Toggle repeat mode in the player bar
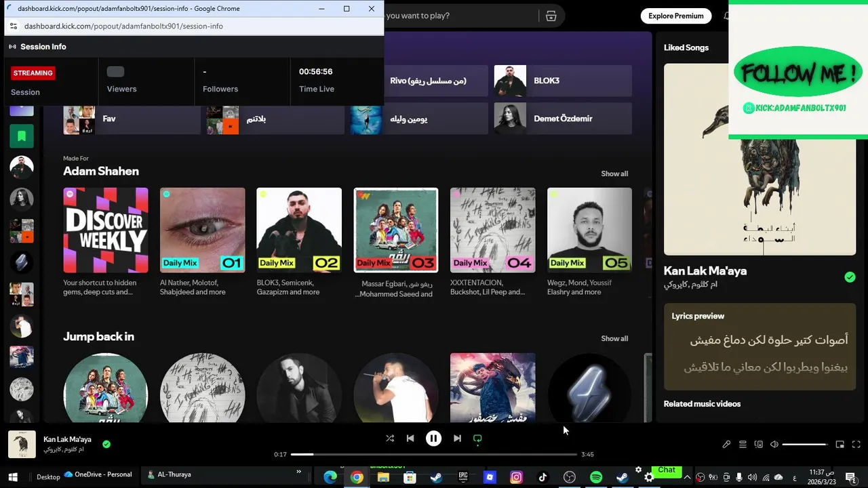The image size is (868, 488). (x=477, y=439)
